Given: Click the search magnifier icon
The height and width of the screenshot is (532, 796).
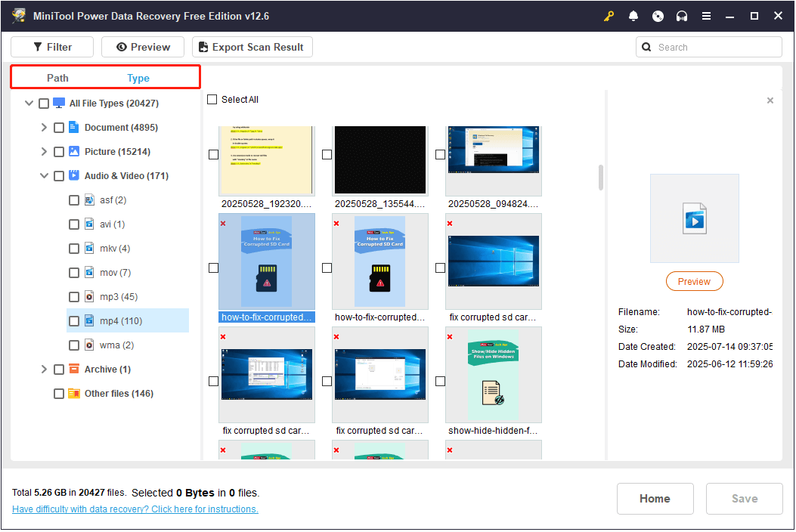Looking at the screenshot, I should (646, 46).
